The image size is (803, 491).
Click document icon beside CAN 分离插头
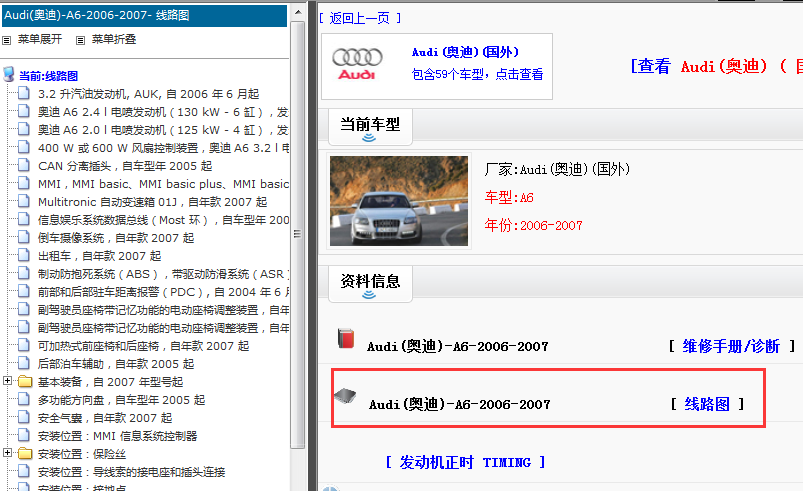tap(24, 165)
